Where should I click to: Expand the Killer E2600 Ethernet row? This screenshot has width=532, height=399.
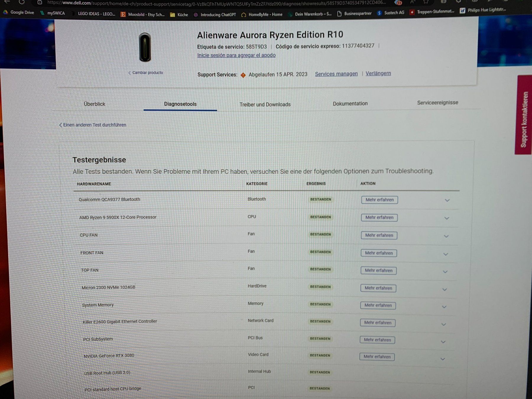(x=443, y=325)
